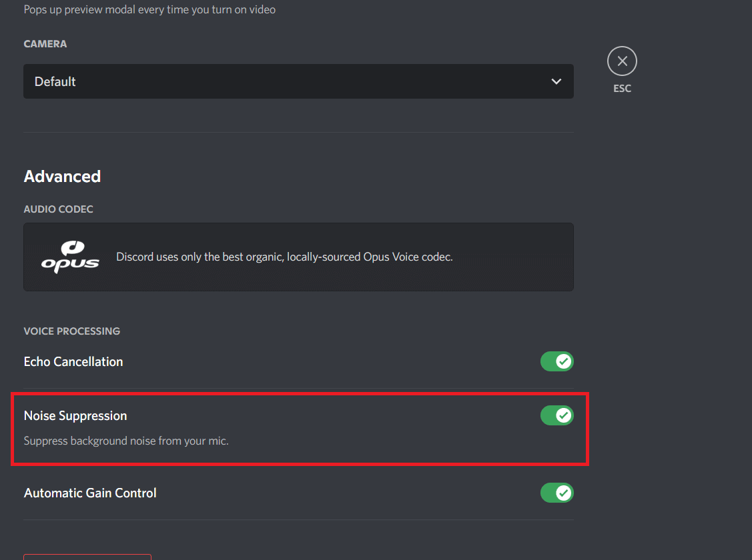Toggle Automatic Gain Control off

click(x=556, y=493)
